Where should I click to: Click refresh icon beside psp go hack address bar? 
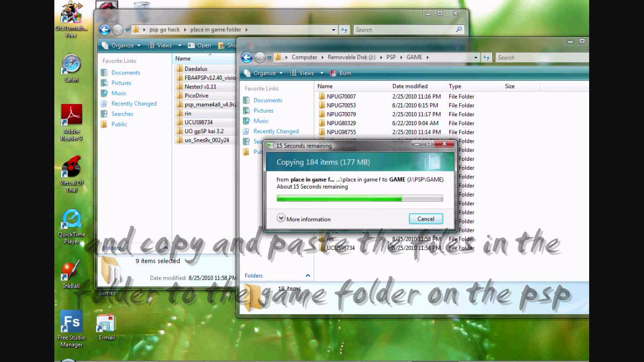tap(344, 30)
